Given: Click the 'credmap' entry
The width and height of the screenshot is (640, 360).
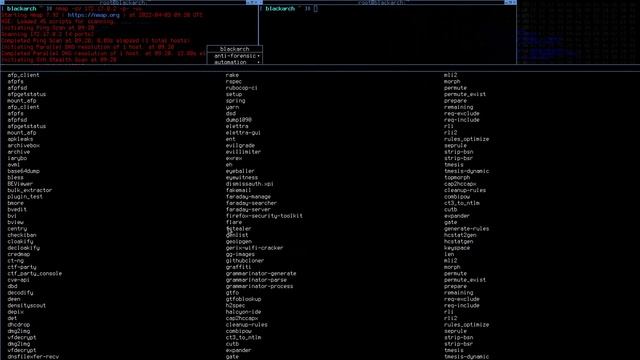Looking at the screenshot, I should point(19,254).
